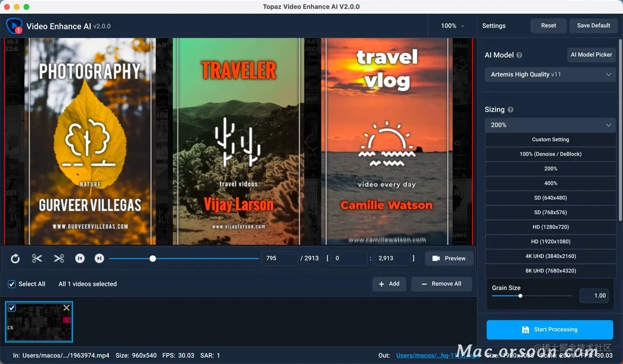Select 4K UHD (3840x2160) output size
The width and height of the screenshot is (623, 364).
[550, 256]
